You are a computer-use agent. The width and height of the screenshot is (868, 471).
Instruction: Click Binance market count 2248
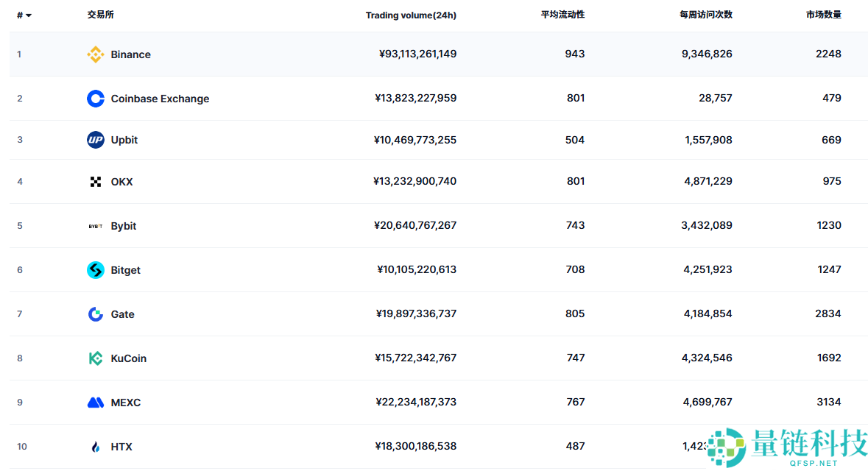tap(829, 54)
